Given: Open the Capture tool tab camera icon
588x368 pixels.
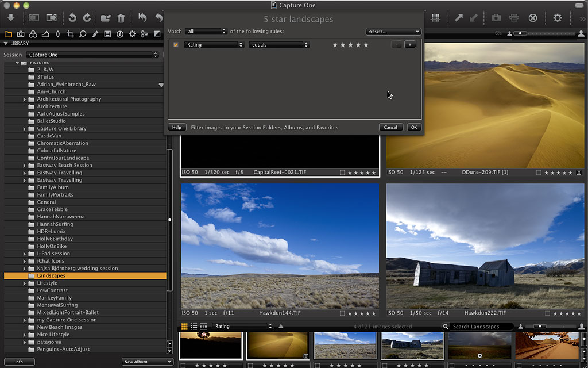Looking at the screenshot, I should (21, 34).
